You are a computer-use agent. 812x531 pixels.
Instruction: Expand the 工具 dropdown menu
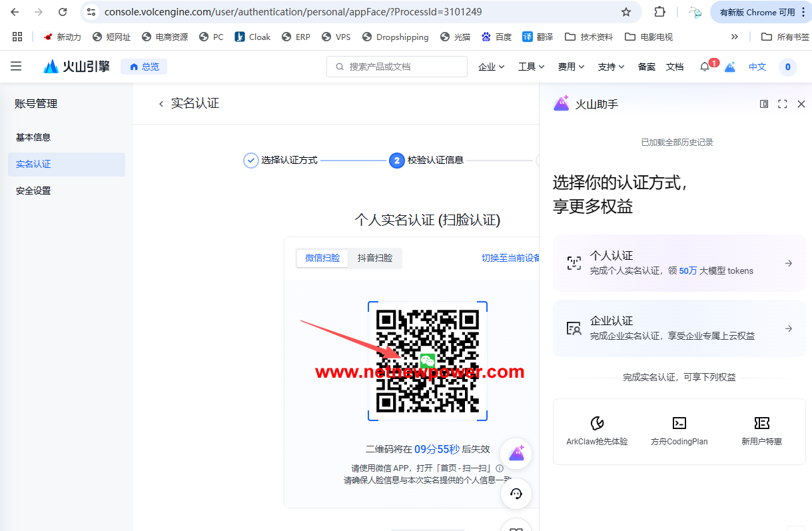[x=531, y=67]
